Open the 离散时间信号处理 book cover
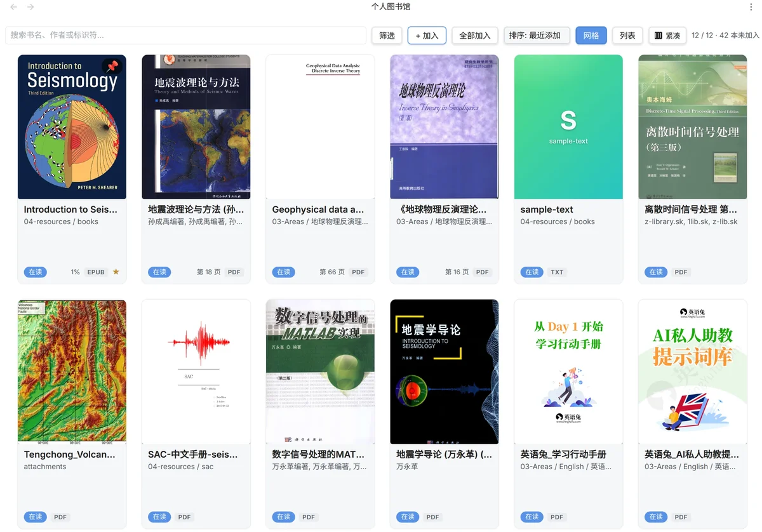Screen dimensions: 762x532 tap(693, 127)
